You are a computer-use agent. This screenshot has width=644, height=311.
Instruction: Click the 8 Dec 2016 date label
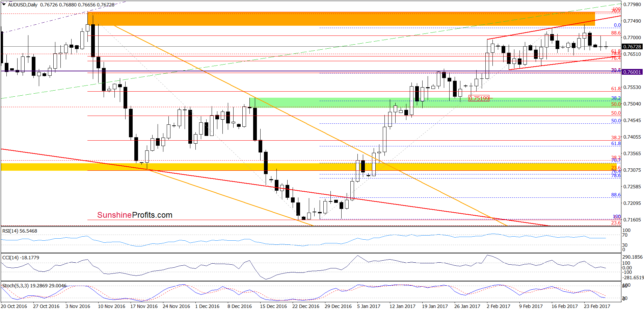click(240, 306)
